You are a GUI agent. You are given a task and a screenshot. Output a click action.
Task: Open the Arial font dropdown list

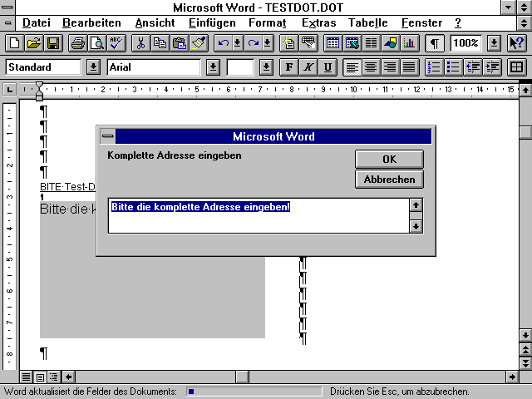[x=213, y=66]
